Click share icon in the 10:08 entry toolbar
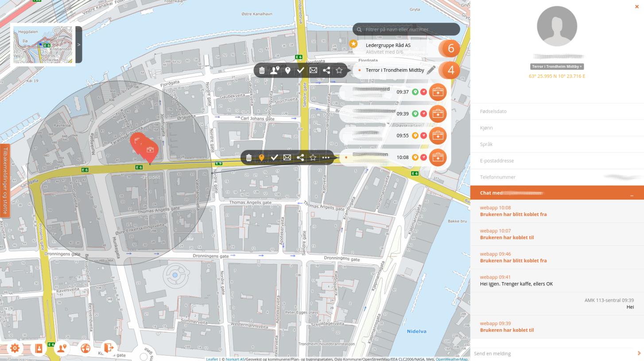The height and width of the screenshot is (361, 644). pyautogui.click(x=300, y=157)
